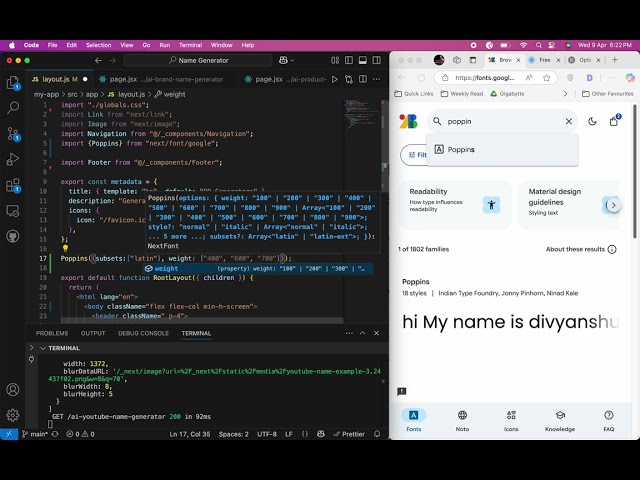This screenshot has height=480, width=640.
Task: Switch to the Noto bottom tab
Action: point(462,420)
